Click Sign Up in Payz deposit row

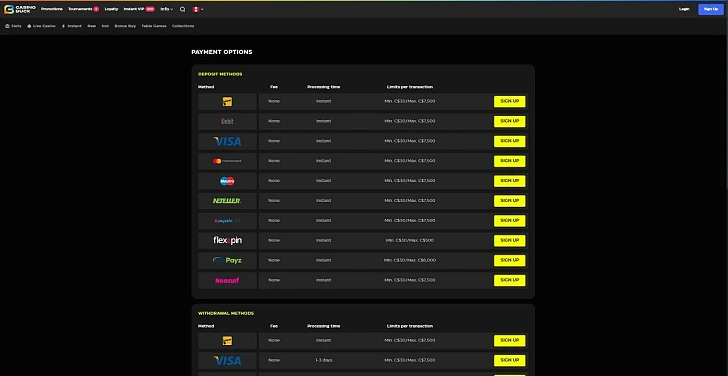point(509,260)
